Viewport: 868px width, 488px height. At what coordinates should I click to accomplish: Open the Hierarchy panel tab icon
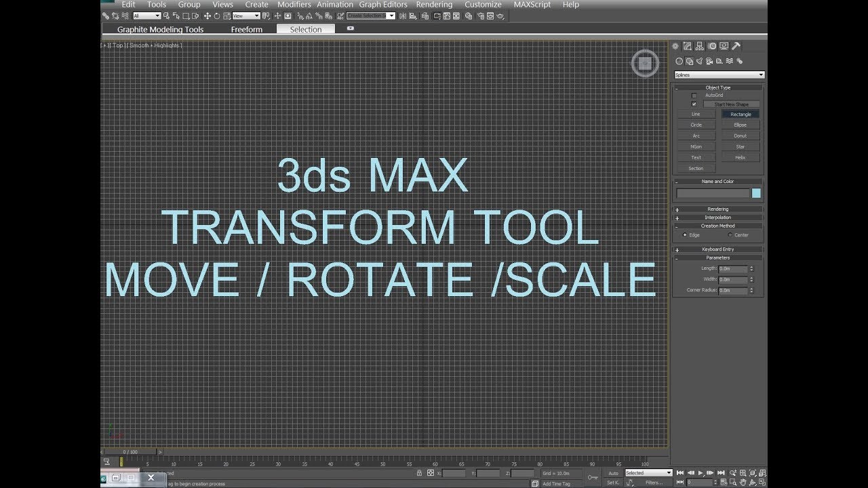[x=700, y=46]
